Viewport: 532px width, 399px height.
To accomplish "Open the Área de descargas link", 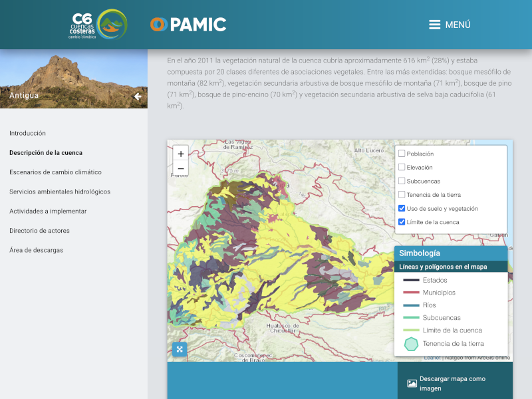I will (x=36, y=250).
